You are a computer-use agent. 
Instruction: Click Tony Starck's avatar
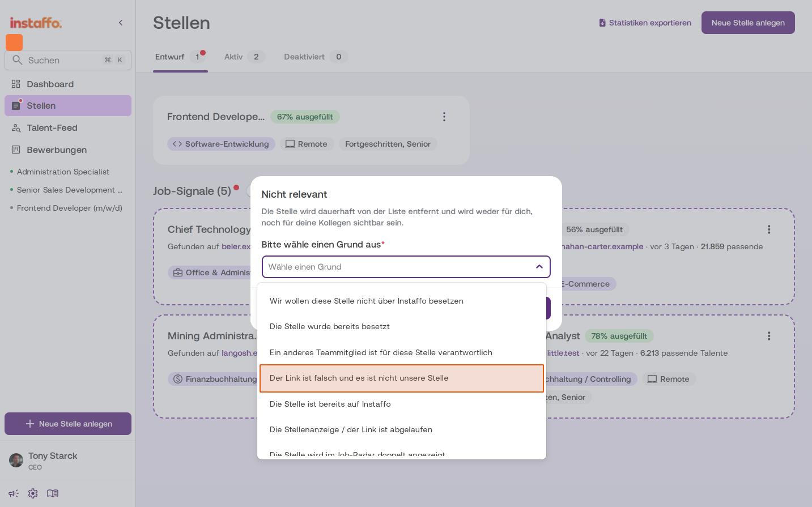16,460
